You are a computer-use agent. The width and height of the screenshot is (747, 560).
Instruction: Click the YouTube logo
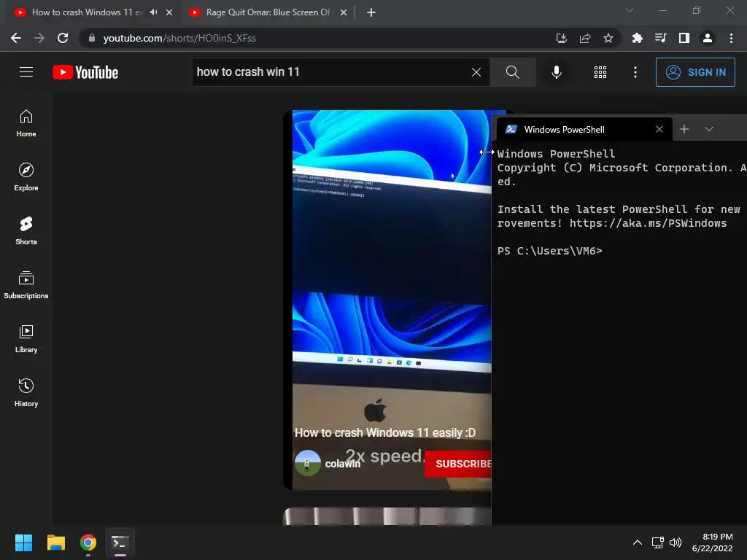tap(85, 72)
